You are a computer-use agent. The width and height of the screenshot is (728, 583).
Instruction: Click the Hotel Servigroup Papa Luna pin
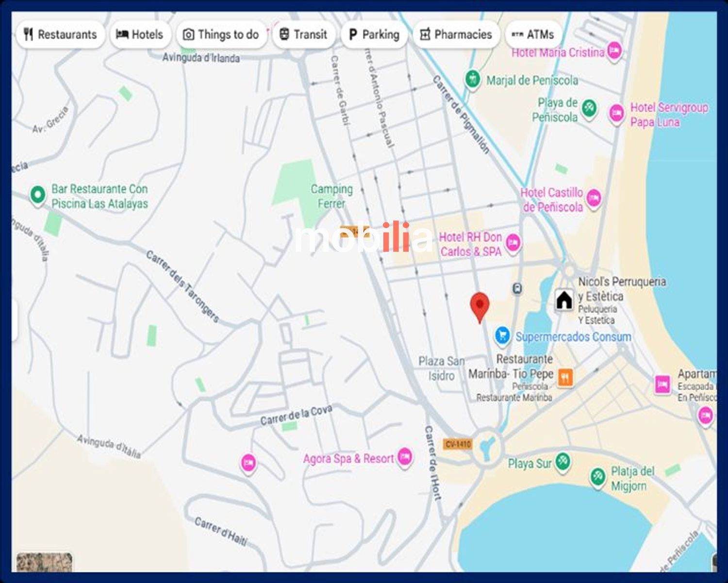click(616, 113)
